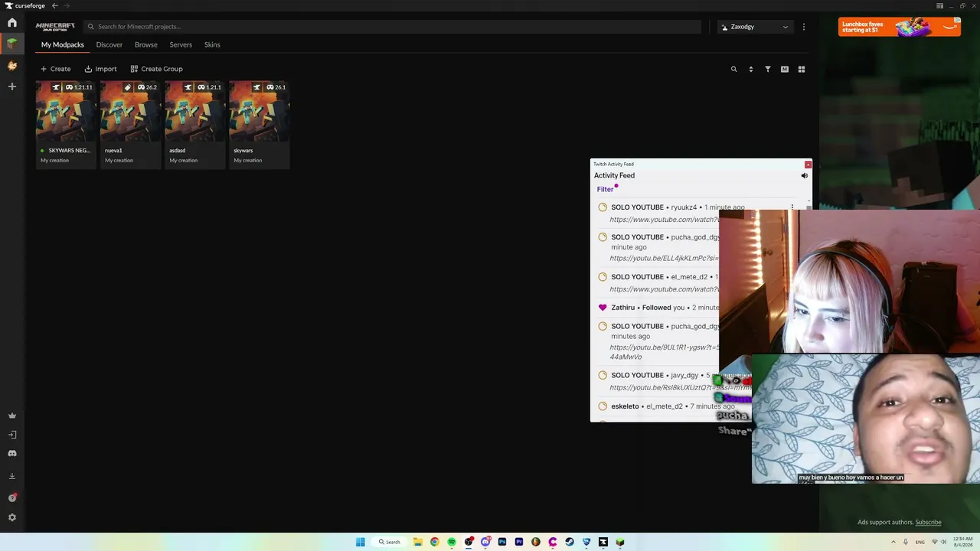Open the crown premium icon in sidebar
The image size is (980, 551).
(11, 416)
